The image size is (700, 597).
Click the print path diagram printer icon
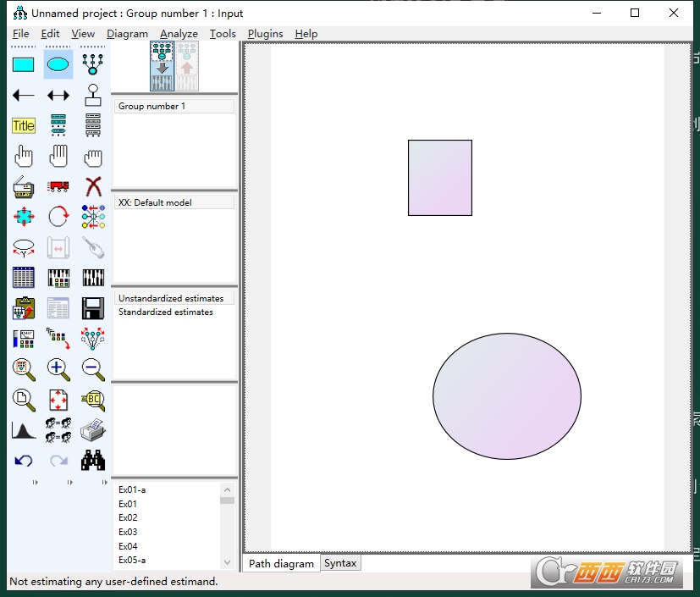pyautogui.click(x=93, y=430)
